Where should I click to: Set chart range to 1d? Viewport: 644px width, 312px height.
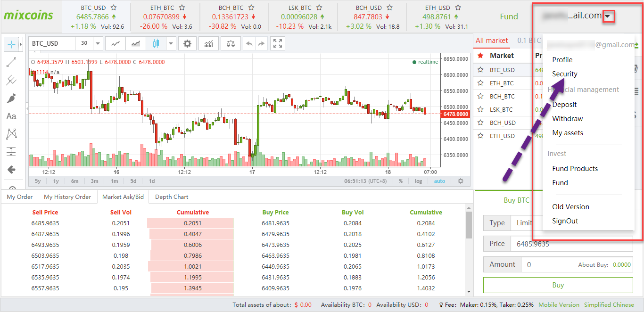152,181
